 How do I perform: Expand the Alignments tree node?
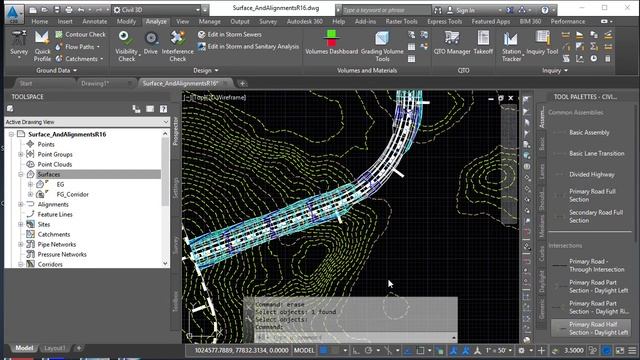[20, 204]
